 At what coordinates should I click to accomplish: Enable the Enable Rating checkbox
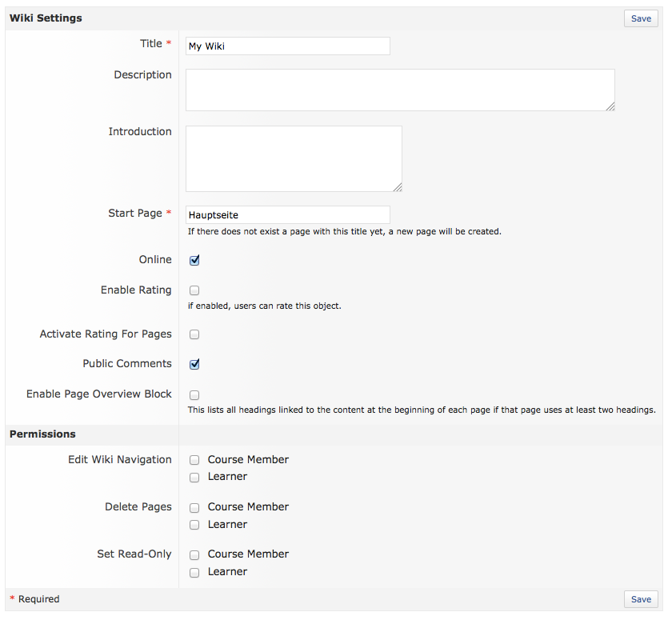point(194,290)
